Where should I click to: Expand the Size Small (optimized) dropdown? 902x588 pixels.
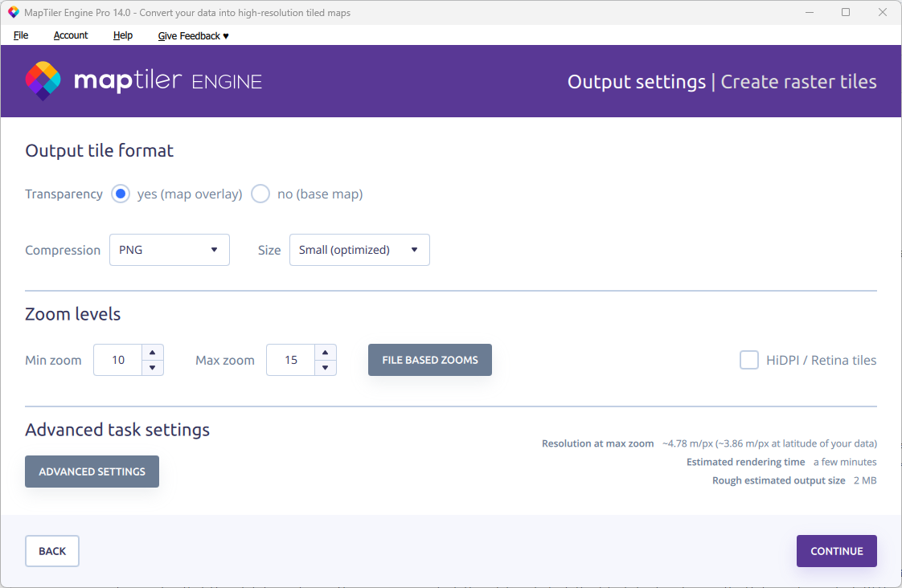tap(359, 250)
